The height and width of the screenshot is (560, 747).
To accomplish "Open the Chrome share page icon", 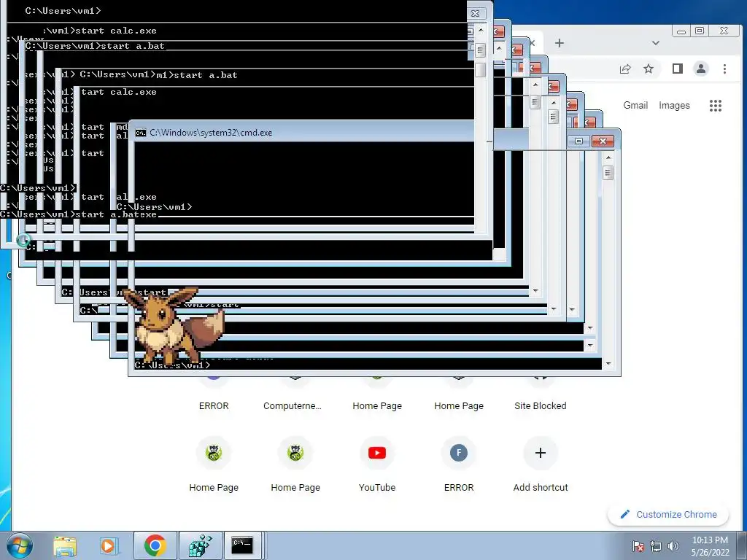I will pos(625,69).
